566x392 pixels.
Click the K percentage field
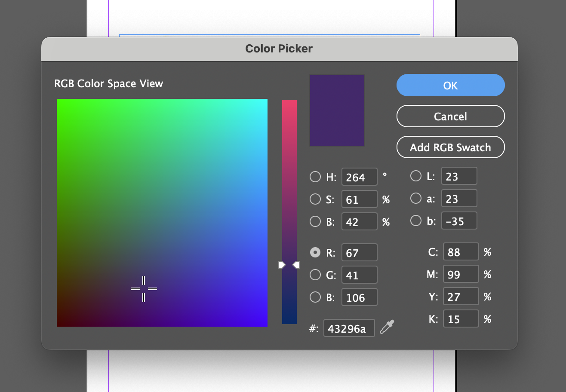point(461,318)
